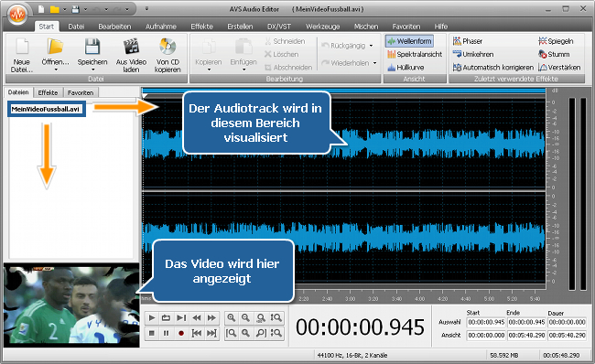This screenshot has width=595, height=364.
Task: Start recording with the red record button
Action: 181,333
